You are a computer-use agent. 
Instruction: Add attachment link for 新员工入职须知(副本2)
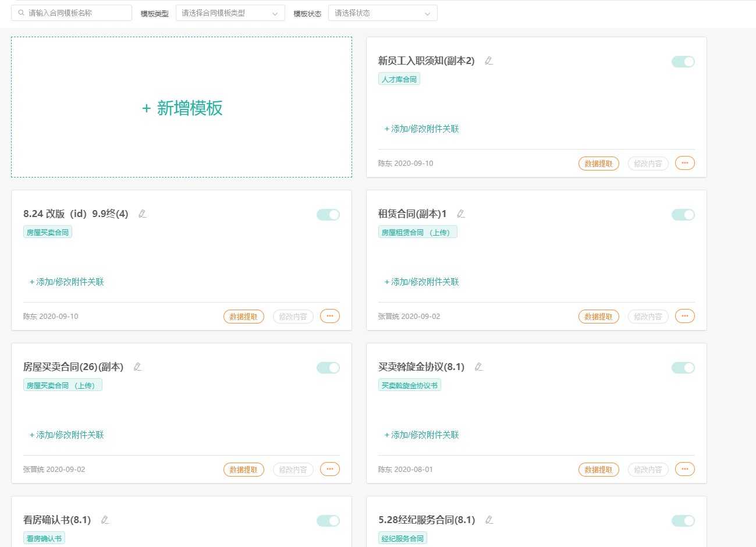coord(422,129)
